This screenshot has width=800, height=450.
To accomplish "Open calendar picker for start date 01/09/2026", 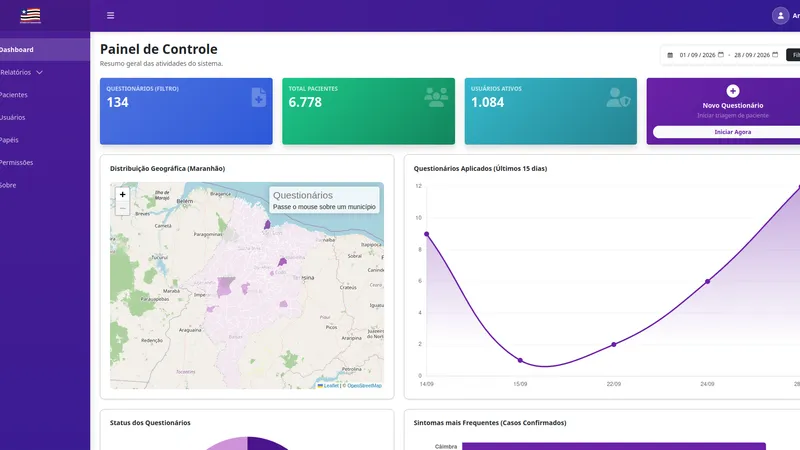I will (x=721, y=55).
